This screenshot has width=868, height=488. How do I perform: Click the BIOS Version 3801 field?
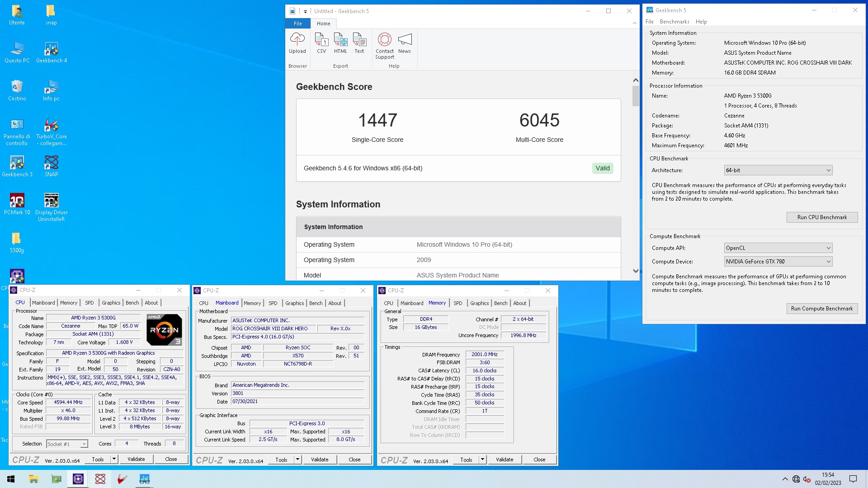[297, 394]
